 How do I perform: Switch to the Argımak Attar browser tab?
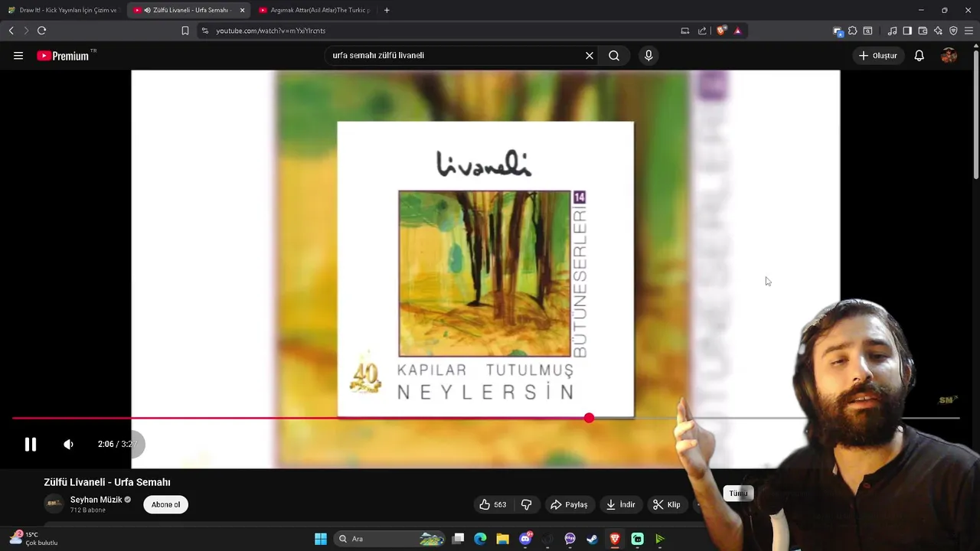(314, 10)
